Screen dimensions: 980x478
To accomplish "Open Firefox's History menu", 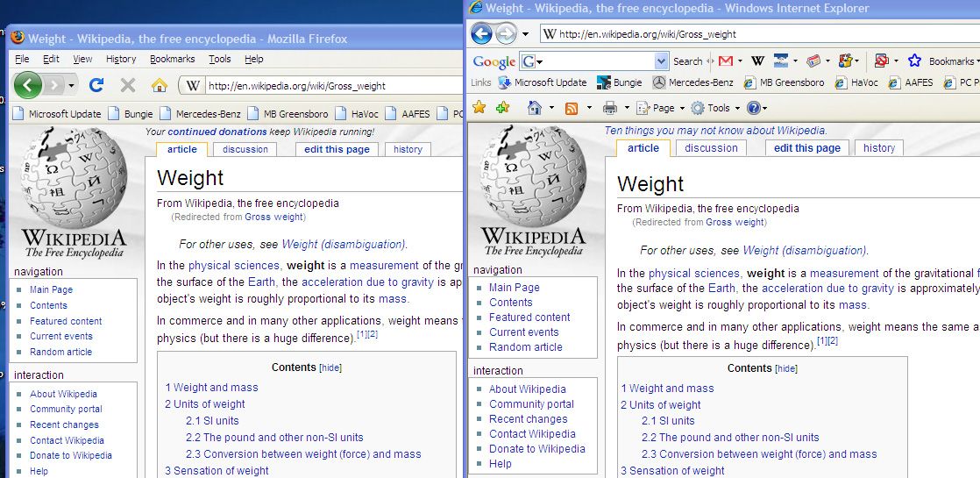I will 121,59.
